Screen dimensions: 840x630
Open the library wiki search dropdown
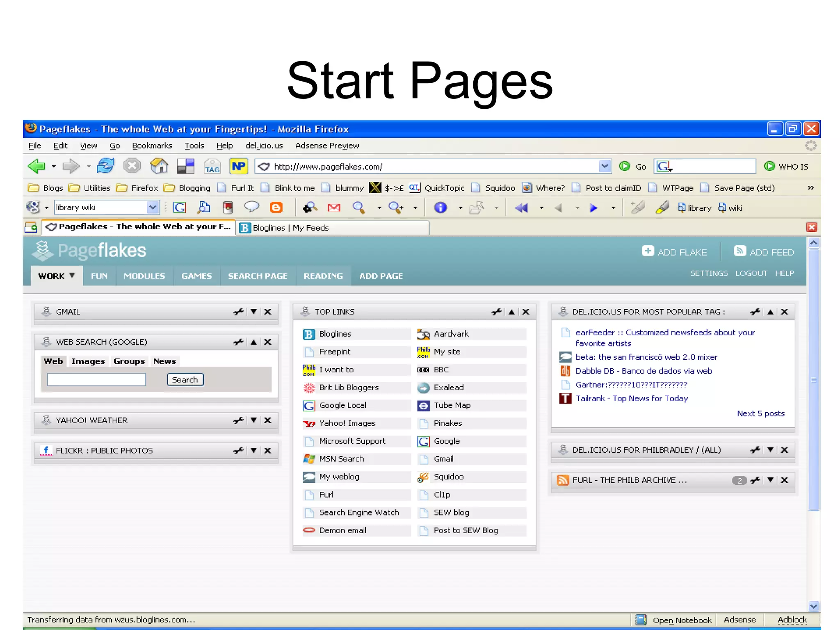click(x=153, y=207)
